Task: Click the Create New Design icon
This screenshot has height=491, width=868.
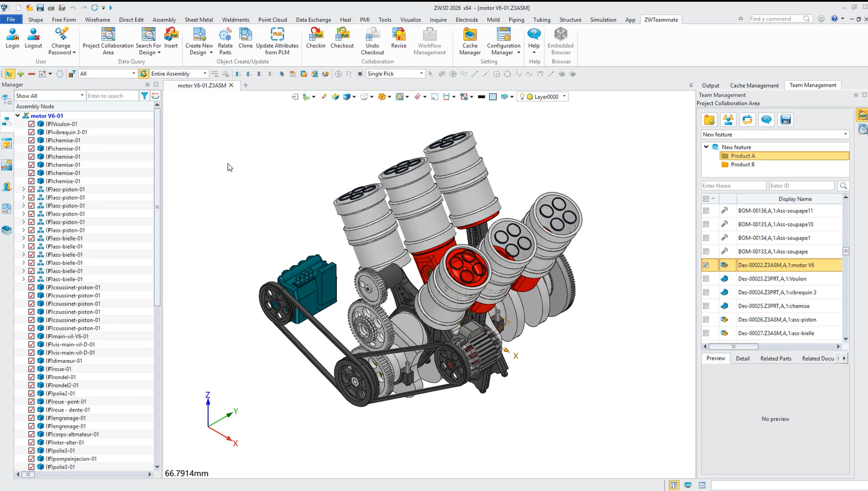Action: pos(199,41)
